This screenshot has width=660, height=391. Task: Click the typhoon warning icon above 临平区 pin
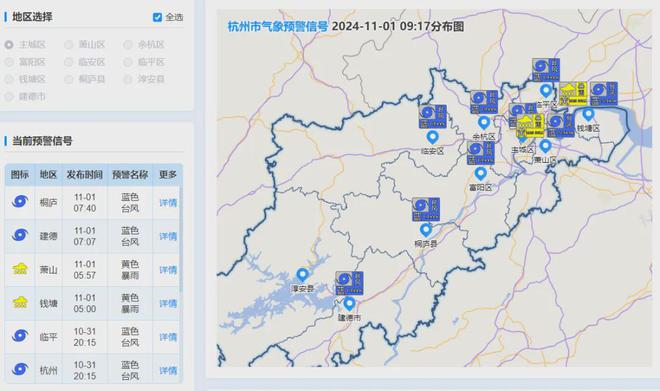[x=546, y=70]
